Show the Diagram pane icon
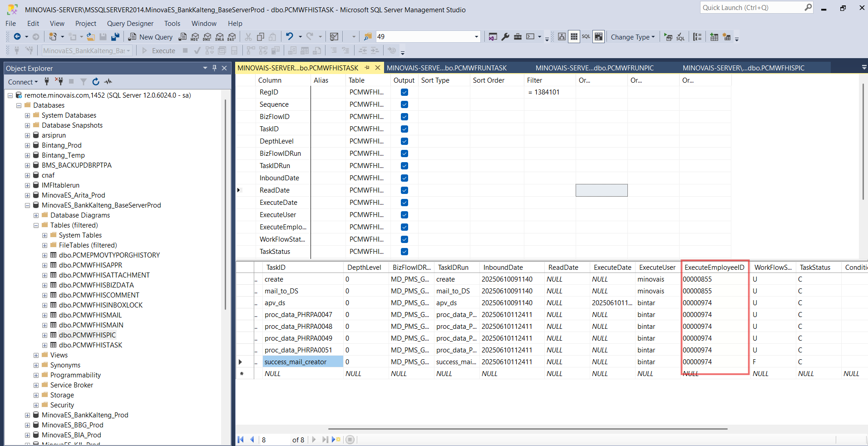Screen dimensions: 868x446 (562, 37)
